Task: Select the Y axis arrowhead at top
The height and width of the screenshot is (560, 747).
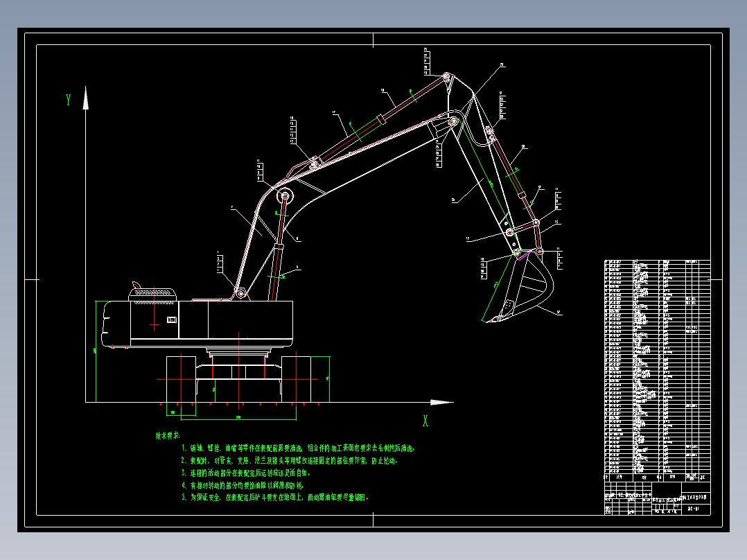Action: point(86,98)
